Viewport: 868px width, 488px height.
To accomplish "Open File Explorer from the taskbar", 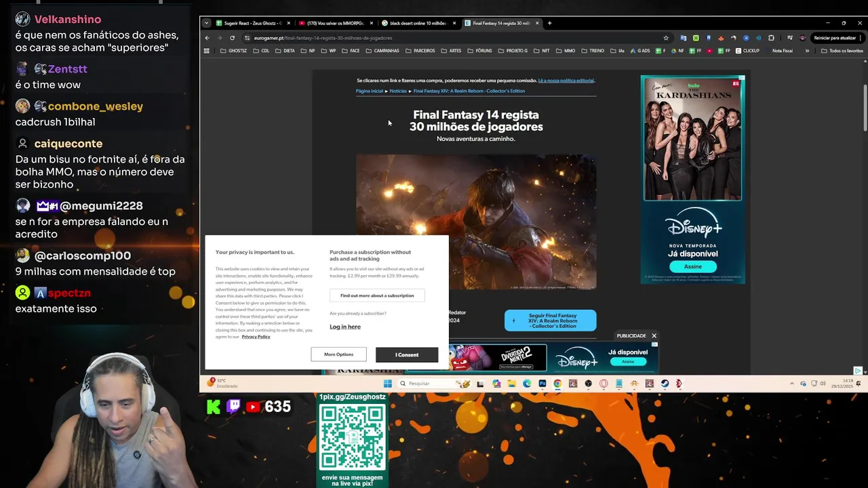I will (x=511, y=384).
